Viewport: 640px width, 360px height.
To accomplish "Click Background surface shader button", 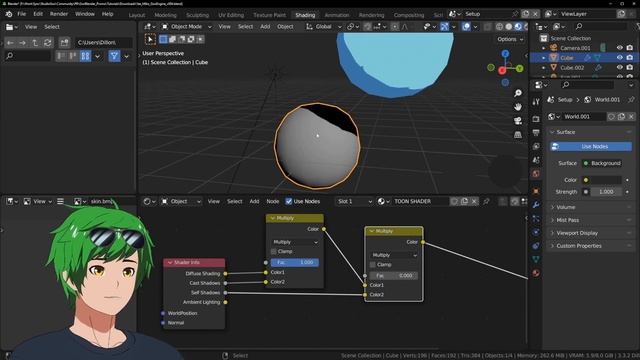I will (x=602, y=163).
